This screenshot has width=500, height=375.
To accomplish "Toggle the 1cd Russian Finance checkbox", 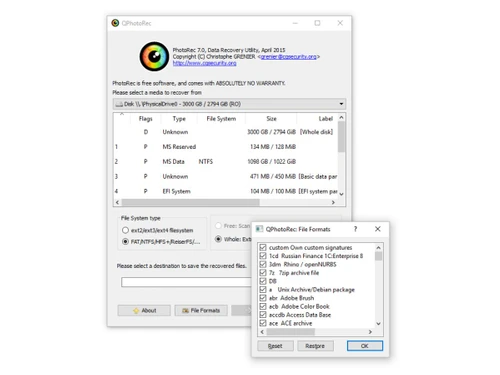I will coord(263,256).
